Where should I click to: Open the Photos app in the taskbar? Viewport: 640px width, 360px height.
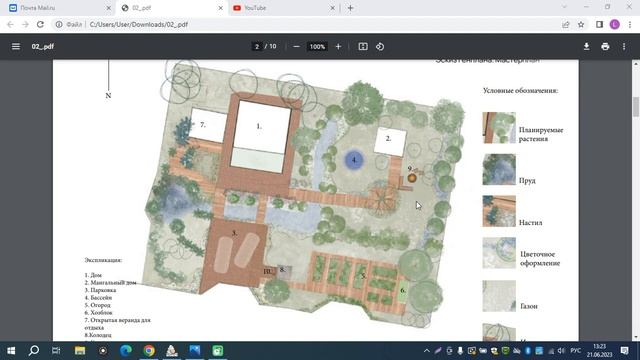[195, 351]
